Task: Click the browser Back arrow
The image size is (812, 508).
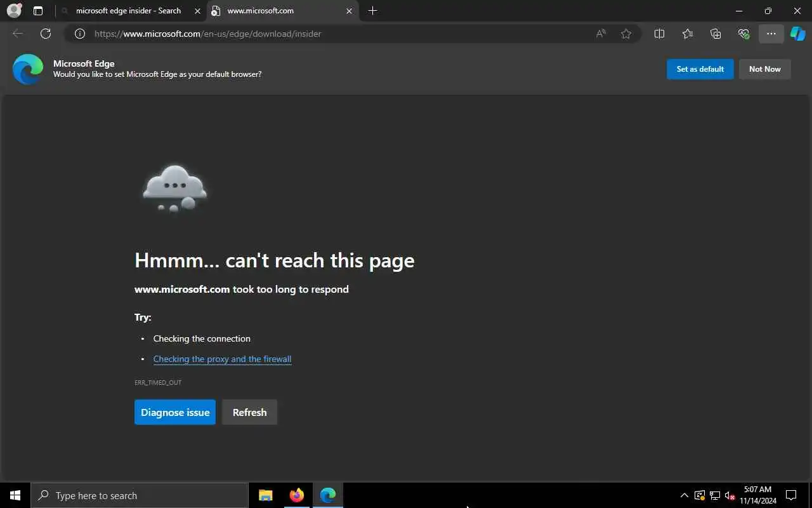Action: [x=18, y=34]
